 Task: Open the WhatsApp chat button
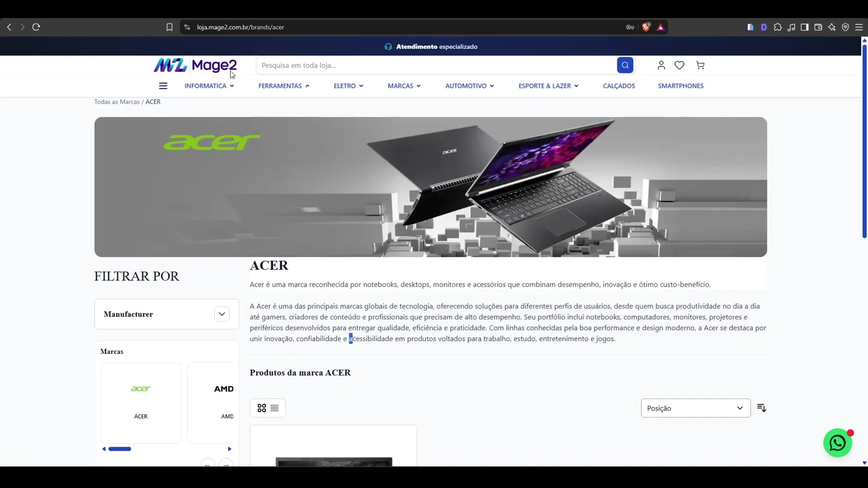tap(838, 443)
